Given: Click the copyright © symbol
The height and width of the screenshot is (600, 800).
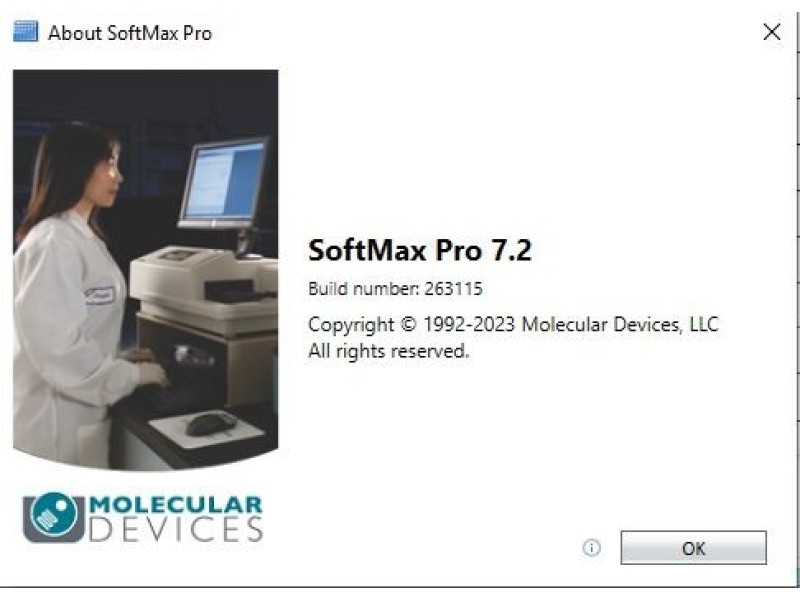Looking at the screenshot, I should coord(408,324).
